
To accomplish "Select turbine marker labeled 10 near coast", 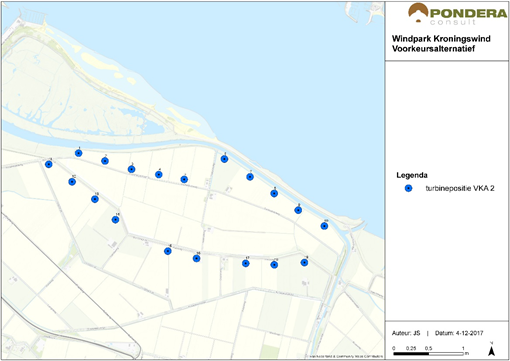I will (x=324, y=226).
